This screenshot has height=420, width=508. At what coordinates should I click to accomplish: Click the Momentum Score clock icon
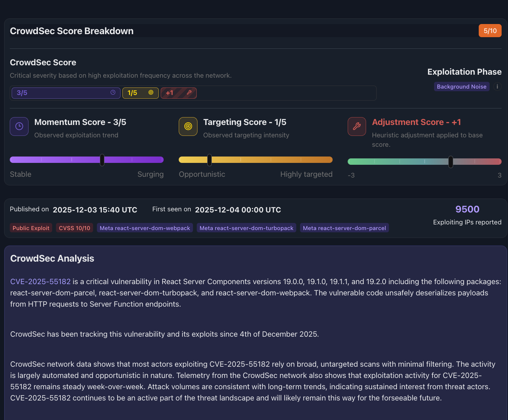click(x=19, y=126)
